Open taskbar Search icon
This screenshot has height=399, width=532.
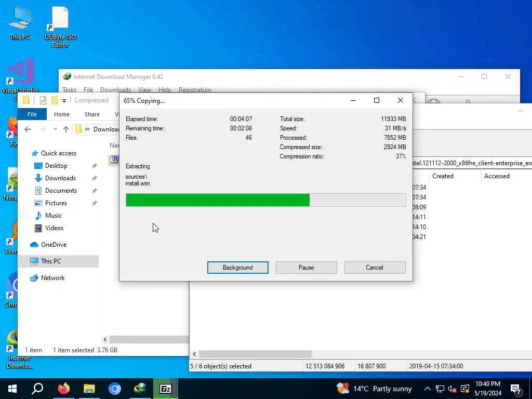[37, 389]
